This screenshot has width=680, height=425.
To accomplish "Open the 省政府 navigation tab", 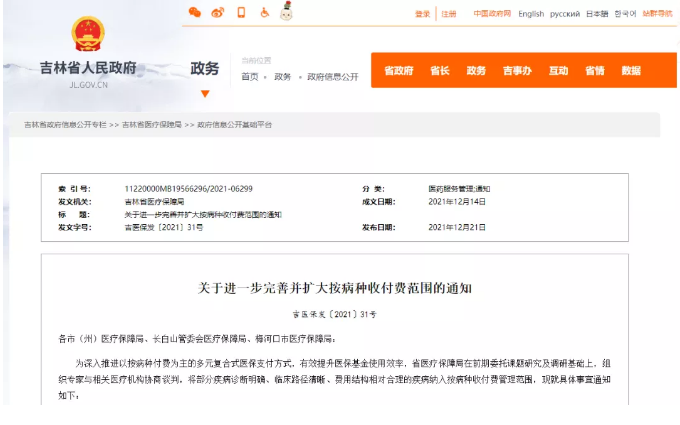I will point(398,71).
